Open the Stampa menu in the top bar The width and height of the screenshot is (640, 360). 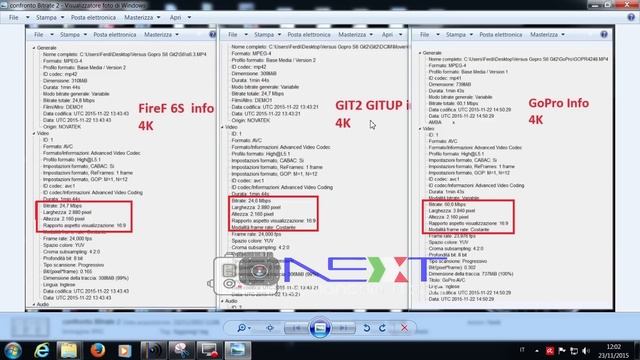tap(46, 18)
